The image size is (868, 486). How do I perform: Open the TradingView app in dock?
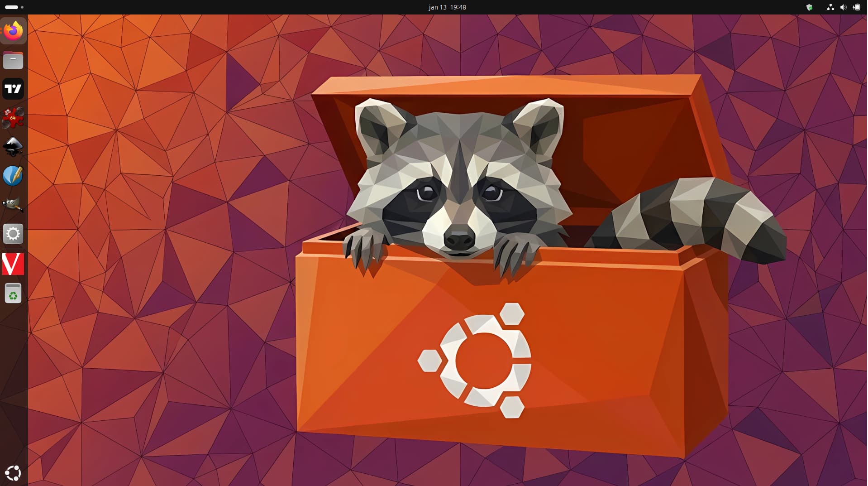coord(13,89)
